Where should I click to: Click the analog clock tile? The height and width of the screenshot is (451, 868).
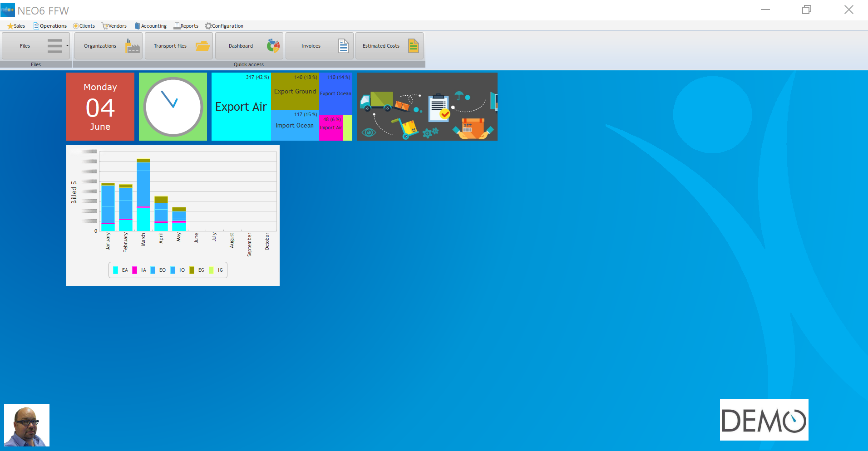tap(173, 107)
